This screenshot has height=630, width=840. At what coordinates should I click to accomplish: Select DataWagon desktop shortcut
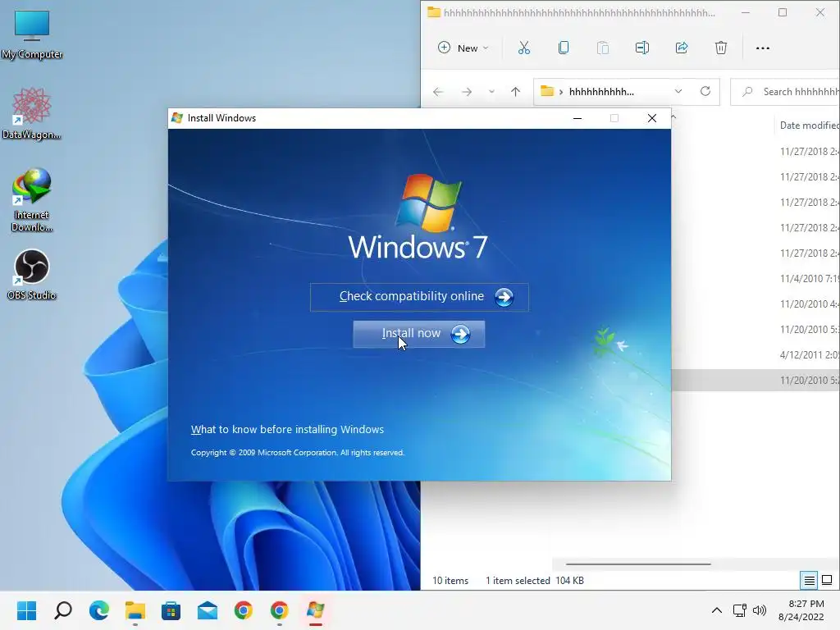[x=32, y=113]
